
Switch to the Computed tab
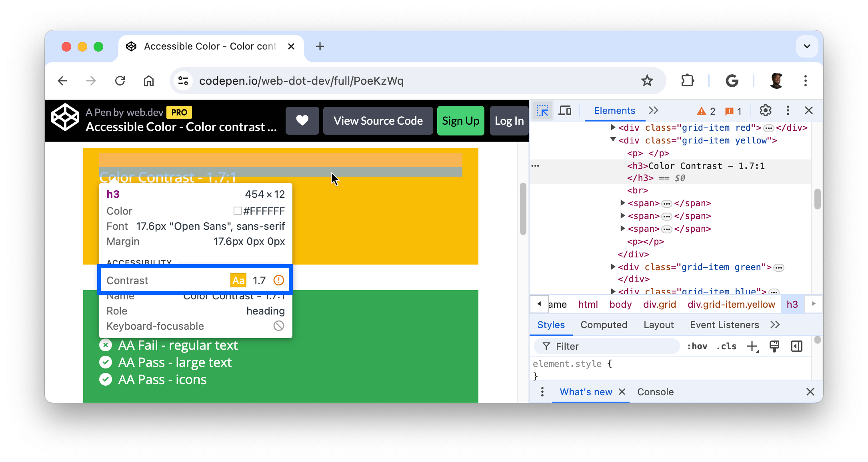(x=604, y=325)
